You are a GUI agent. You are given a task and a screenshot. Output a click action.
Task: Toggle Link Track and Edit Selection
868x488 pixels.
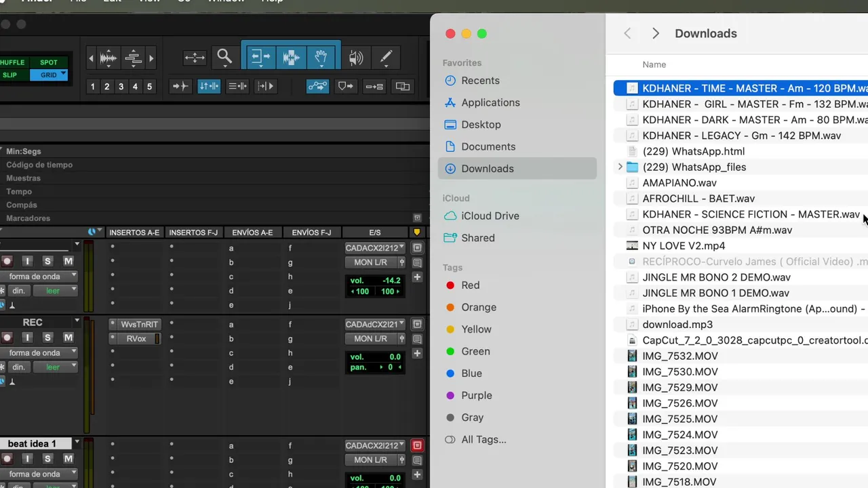tap(237, 86)
